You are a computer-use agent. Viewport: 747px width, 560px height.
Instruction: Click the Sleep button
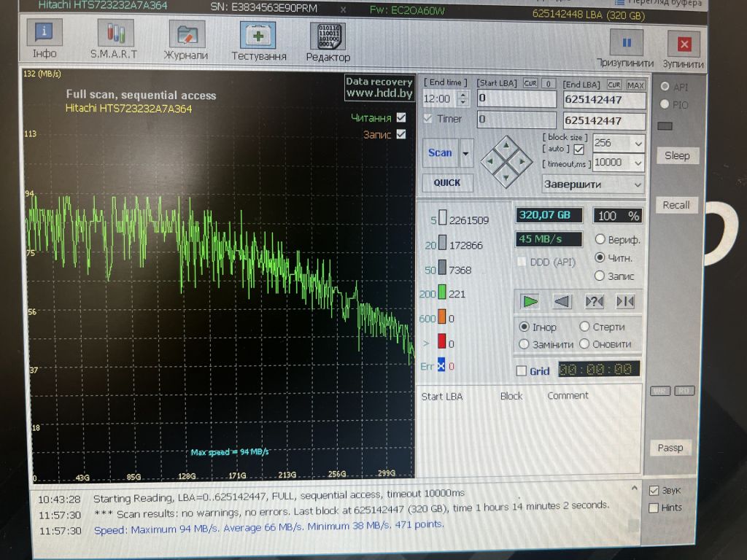(x=677, y=156)
